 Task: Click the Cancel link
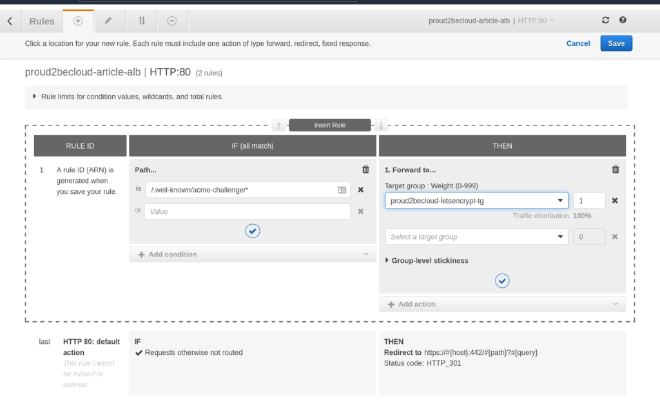578,43
